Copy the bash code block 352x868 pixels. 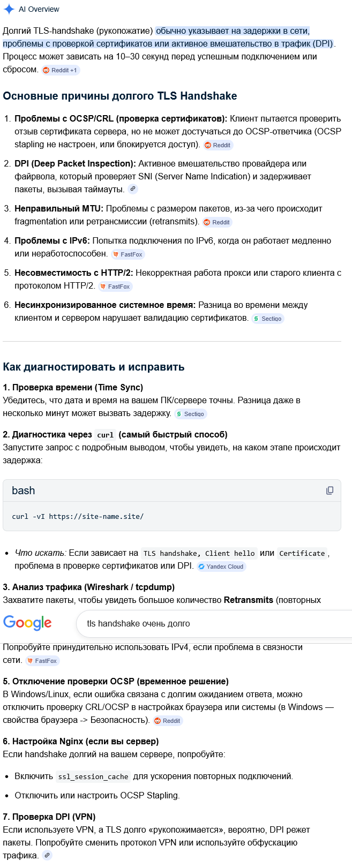pos(329,490)
